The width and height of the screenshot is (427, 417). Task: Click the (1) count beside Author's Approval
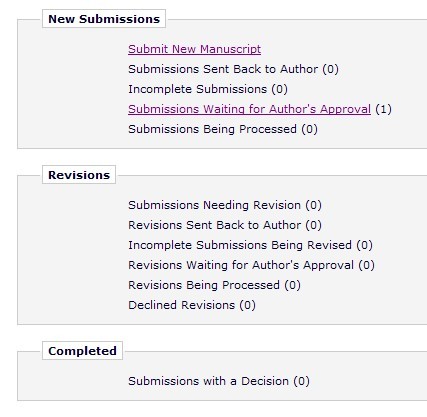pyautogui.click(x=383, y=109)
